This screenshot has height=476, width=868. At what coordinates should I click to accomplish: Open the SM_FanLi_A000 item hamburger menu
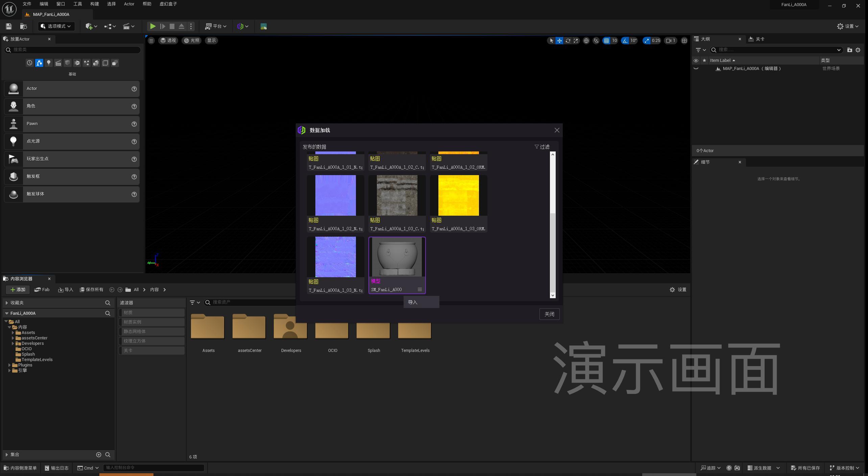click(x=419, y=290)
